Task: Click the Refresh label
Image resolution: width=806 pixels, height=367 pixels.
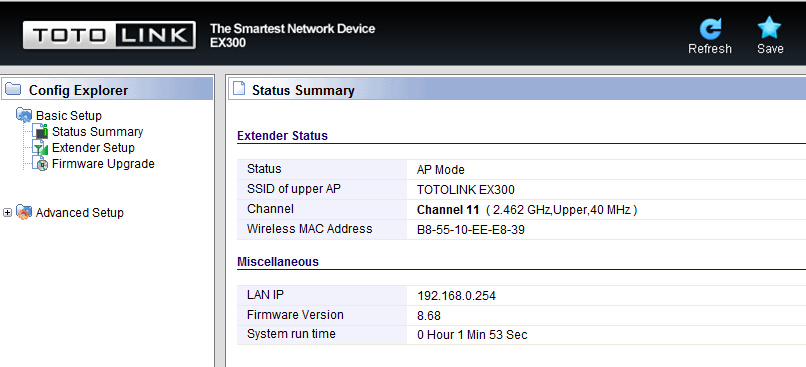Action: click(x=710, y=49)
